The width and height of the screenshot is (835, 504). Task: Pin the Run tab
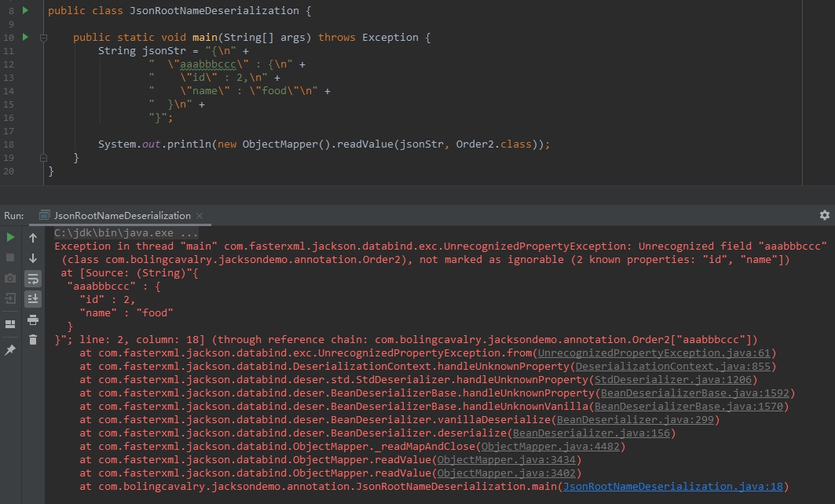pos(10,349)
